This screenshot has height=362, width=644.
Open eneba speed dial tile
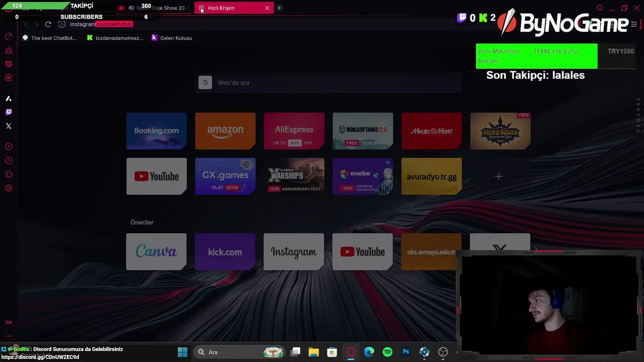(x=363, y=176)
